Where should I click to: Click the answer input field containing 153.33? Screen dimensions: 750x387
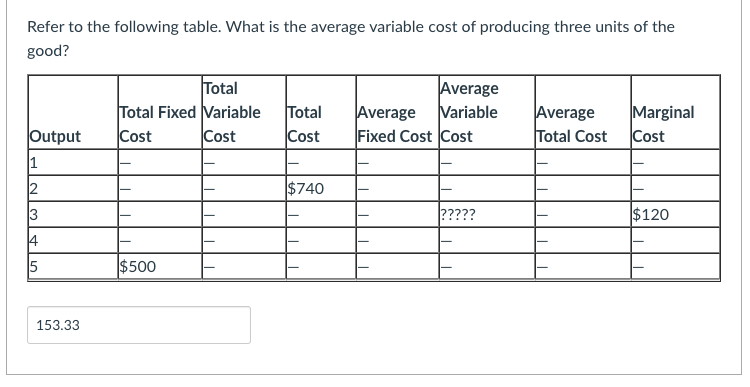coord(139,325)
